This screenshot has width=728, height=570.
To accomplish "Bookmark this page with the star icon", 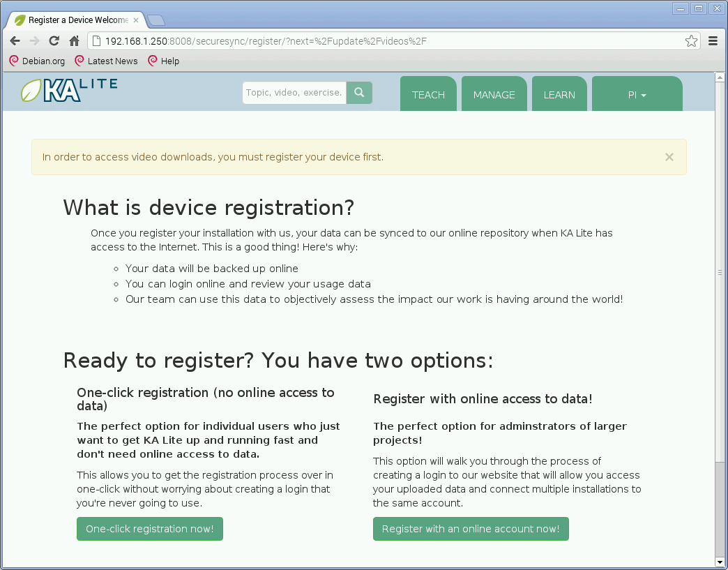I will [690, 41].
